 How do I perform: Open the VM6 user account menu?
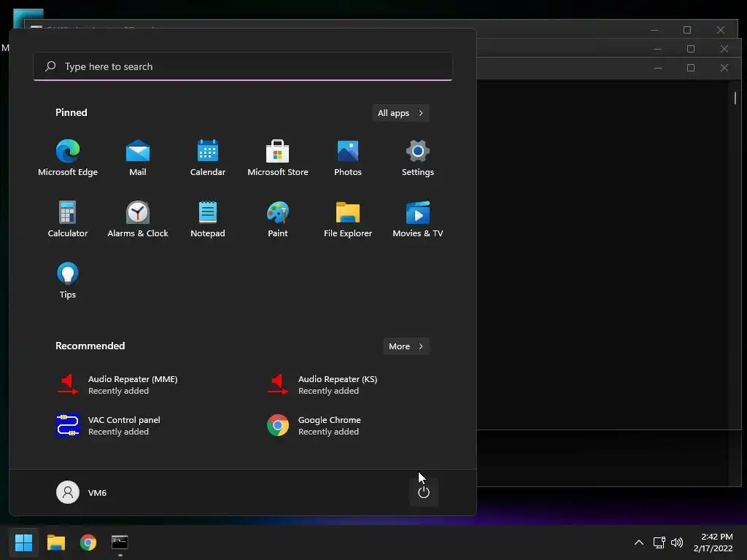coord(82,492)
